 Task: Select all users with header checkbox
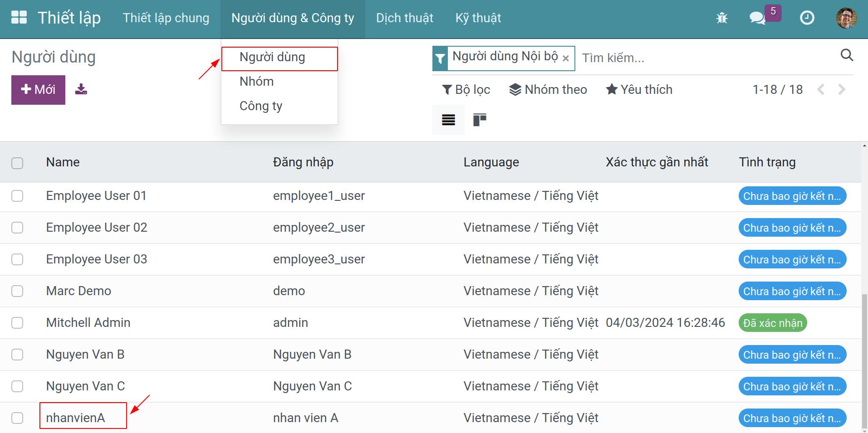[x=17, y=163]
